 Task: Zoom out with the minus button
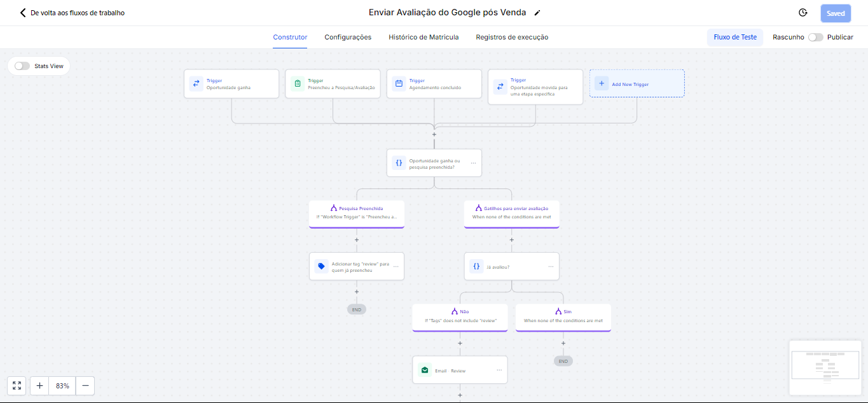(x=85, y=386)
